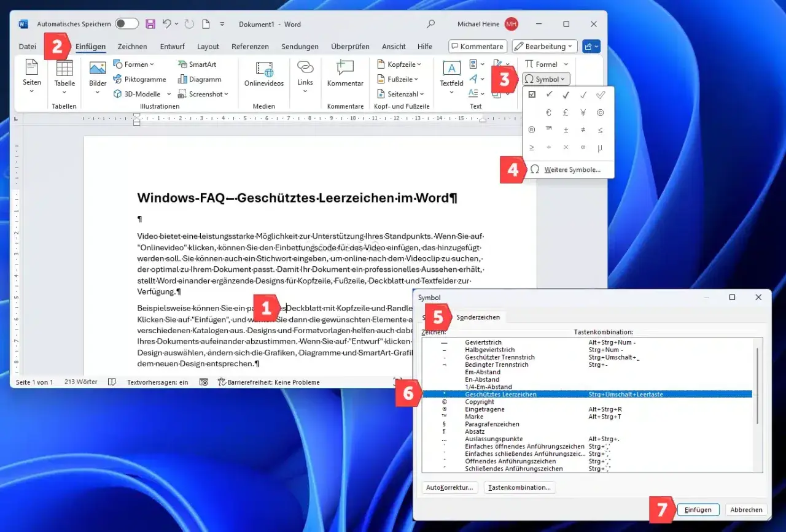786x532 pixels.
Task: Insert the division sign symbol
Action: (x=549, y=147)
